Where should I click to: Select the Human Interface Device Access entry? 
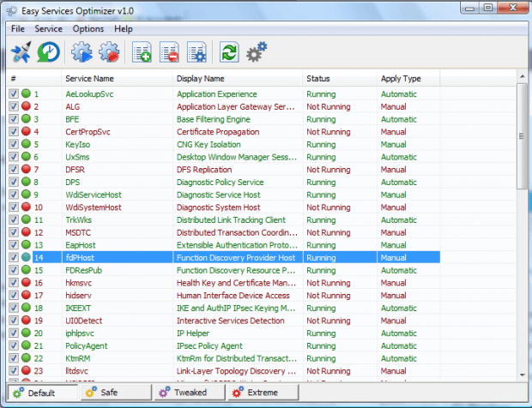click(233, 296)
